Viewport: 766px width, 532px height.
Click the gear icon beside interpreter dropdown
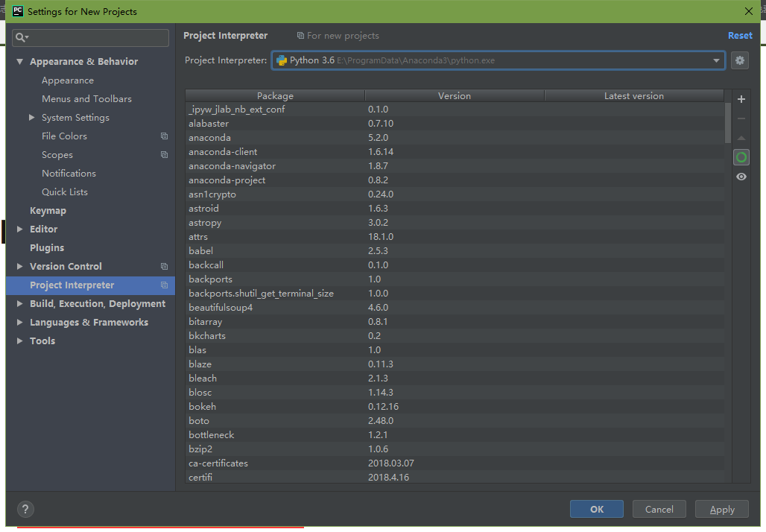pyautogui.click(x=740, y=60)
